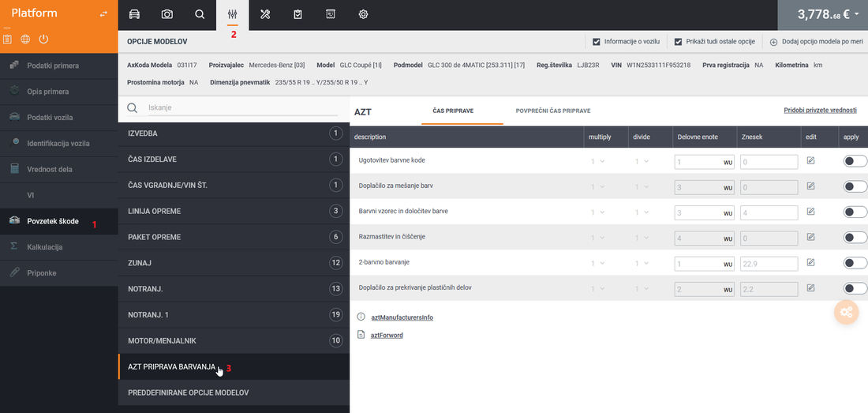868x413 pixels.
Task: Switch to Povprečni čas priprave tab
Action: click(552, 111)
